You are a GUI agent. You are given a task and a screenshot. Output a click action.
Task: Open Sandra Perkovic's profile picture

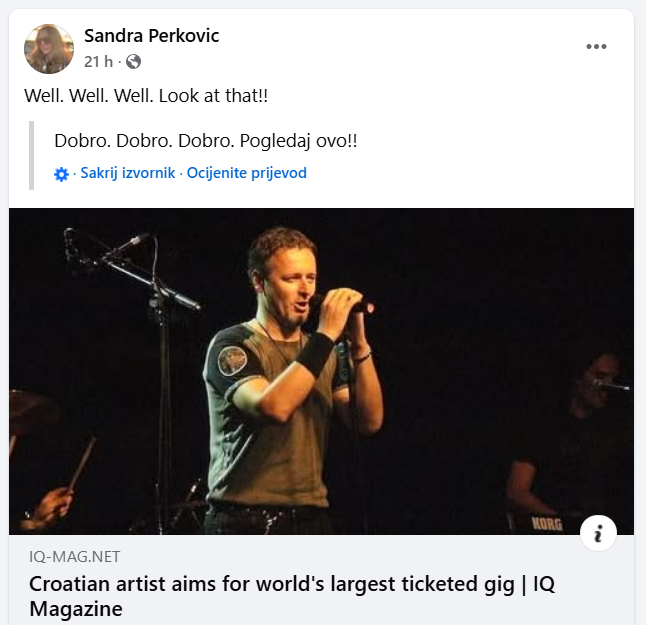[49, 49]
